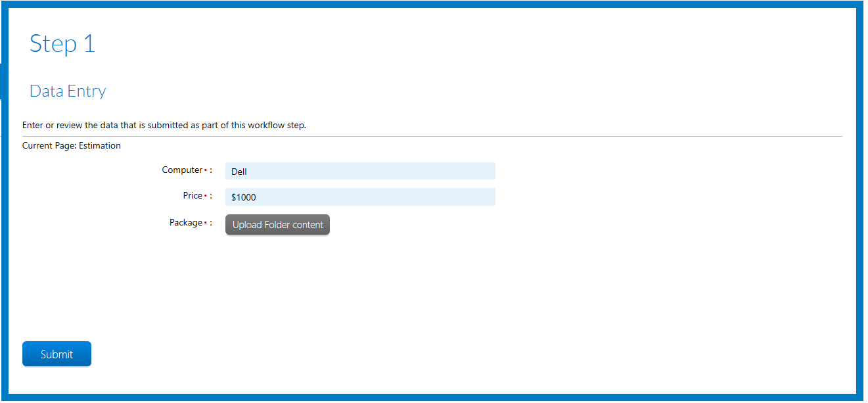Click the Step 1 page heading
The height and width of the screenshot is (403, 868).
(x=62, y=44)
